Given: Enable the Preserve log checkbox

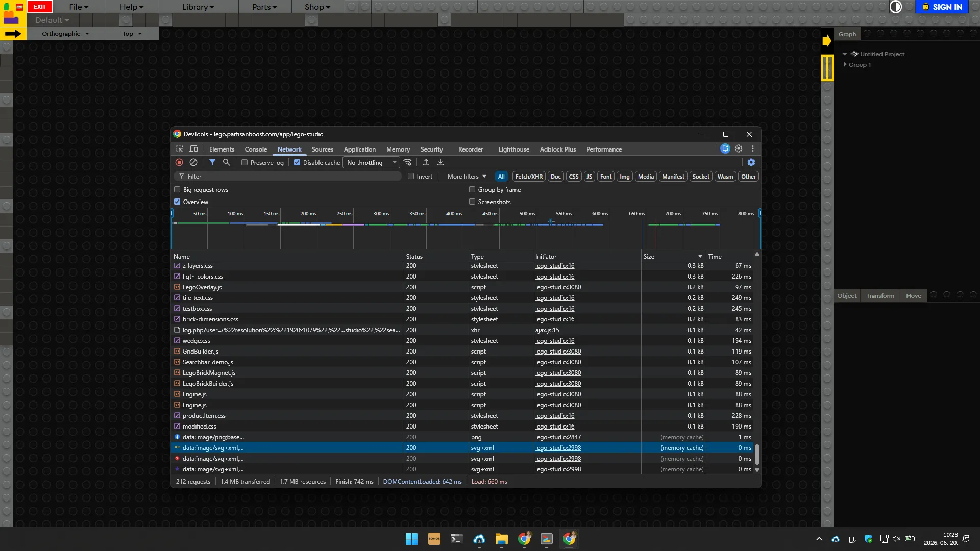Looking at the screenshot, I should (244, 162).
